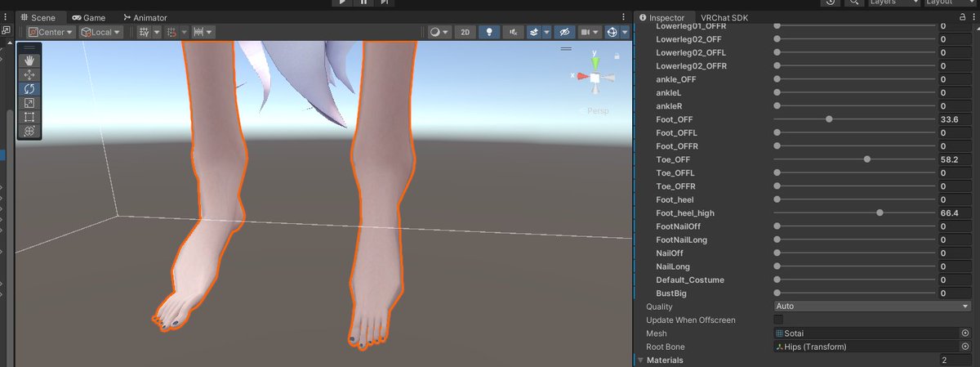Click the Pause button
This screenshot has height=367, width=980.
pos(363,2)
